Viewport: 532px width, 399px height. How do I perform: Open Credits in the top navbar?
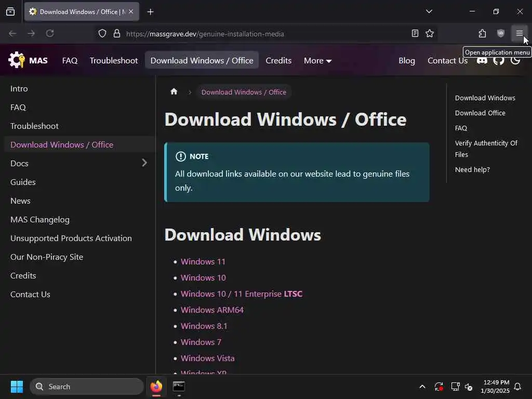tap(278, 60)
